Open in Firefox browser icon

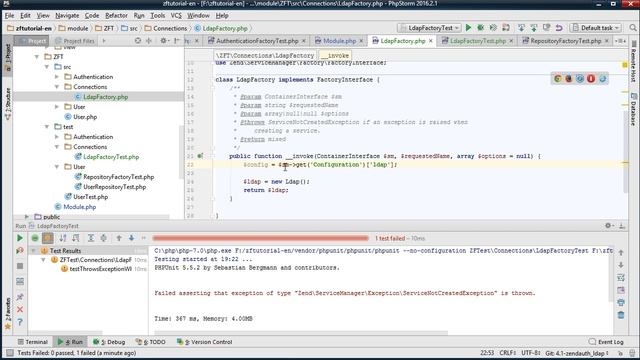[x=569, y=79]
